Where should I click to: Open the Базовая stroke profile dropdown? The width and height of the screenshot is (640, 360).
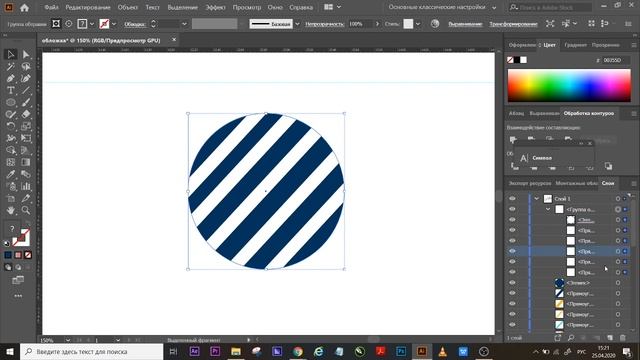(x=297, y=24)
